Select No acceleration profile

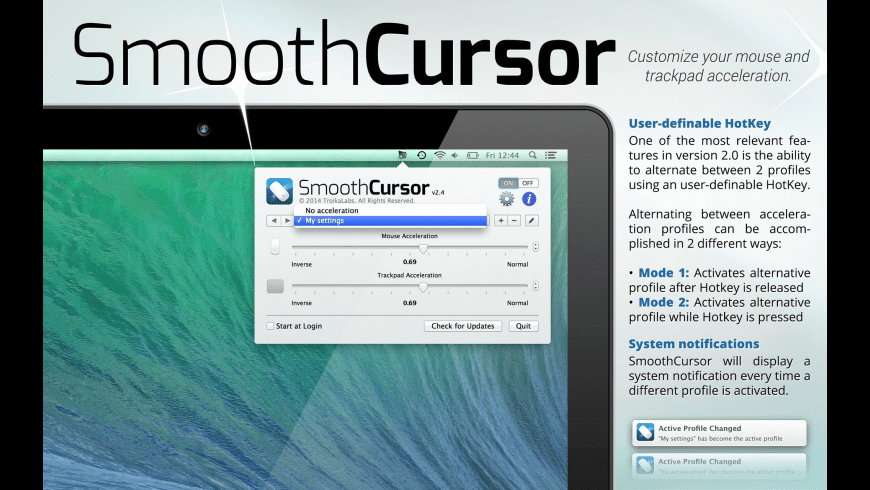pos(391,211)
